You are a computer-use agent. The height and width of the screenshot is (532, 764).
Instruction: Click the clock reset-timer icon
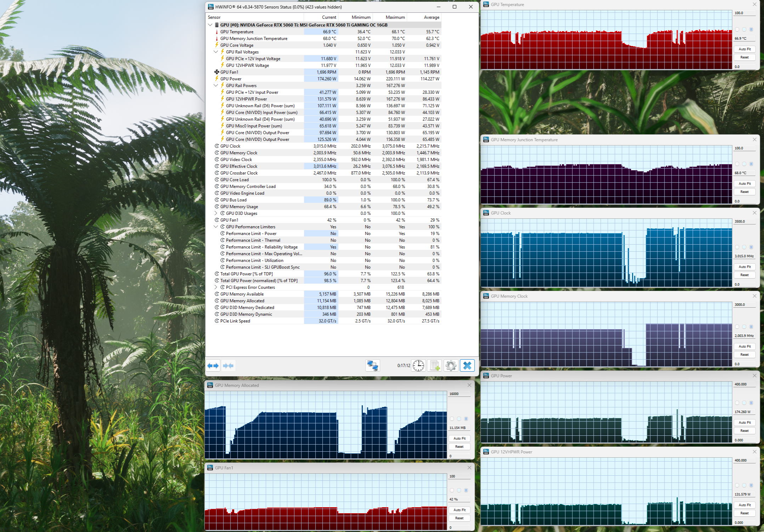coord(418,366)
